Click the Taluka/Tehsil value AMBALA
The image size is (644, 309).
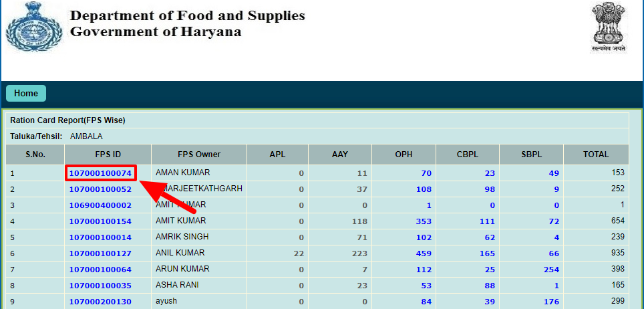point(86,136)
